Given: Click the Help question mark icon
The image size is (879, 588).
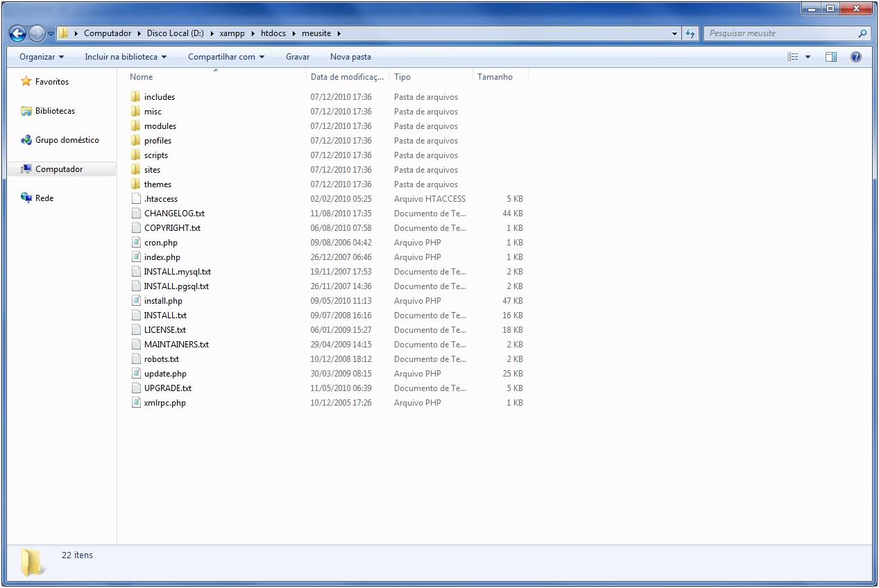Looking at the screenshot, I should 855,57.
